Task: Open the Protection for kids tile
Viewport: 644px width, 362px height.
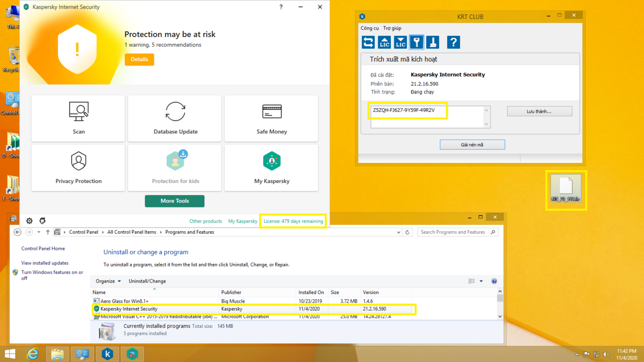Action: (175, 168)
